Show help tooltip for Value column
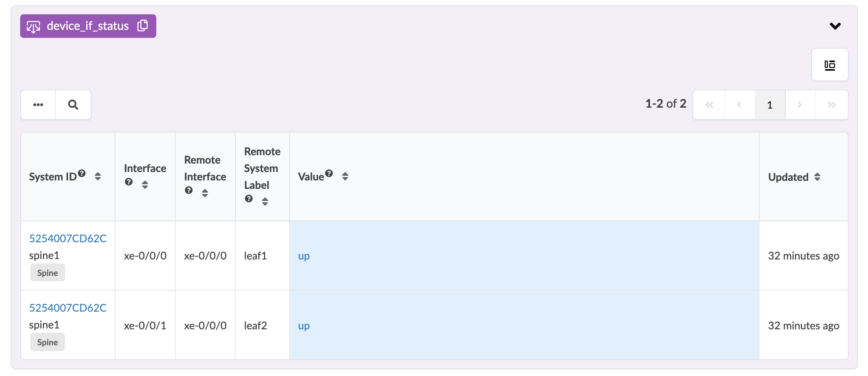Screen dimensions: 868x376 (329, 173)
